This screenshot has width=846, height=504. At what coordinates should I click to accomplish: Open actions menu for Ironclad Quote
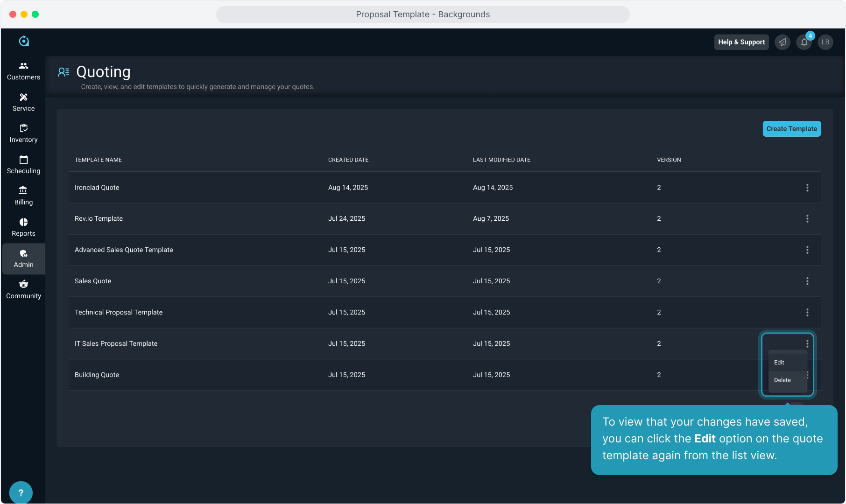tap(807, 188)
